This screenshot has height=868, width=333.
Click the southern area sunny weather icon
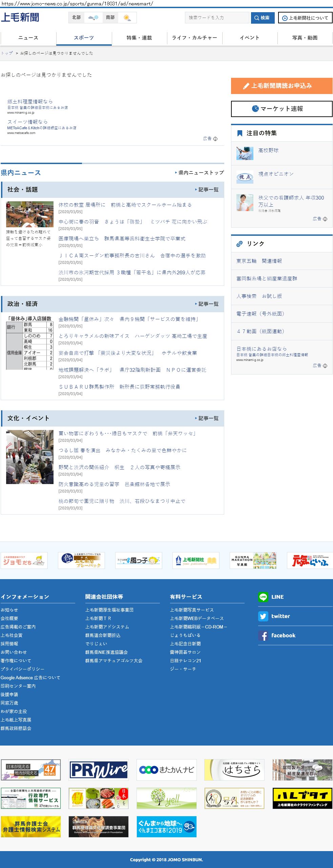[x=127, y=18]
